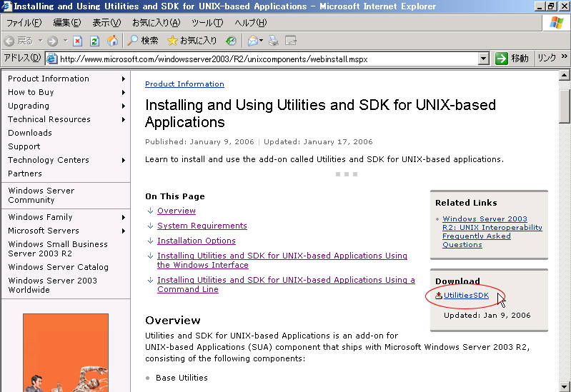Click the Print icon in toolbar
Image resolution: width=571 pixels, height=392 pixels.
[x=273, y=41]
